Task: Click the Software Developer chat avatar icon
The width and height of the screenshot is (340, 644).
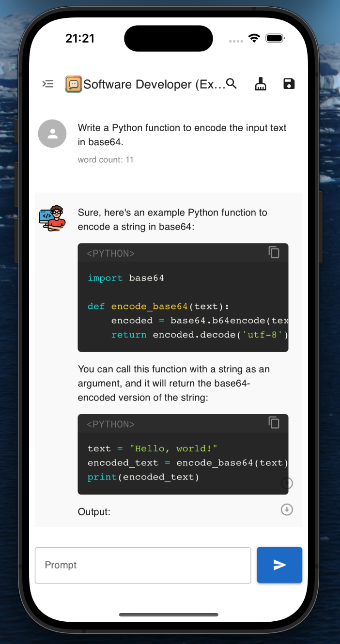Action: tap(74, 84)
